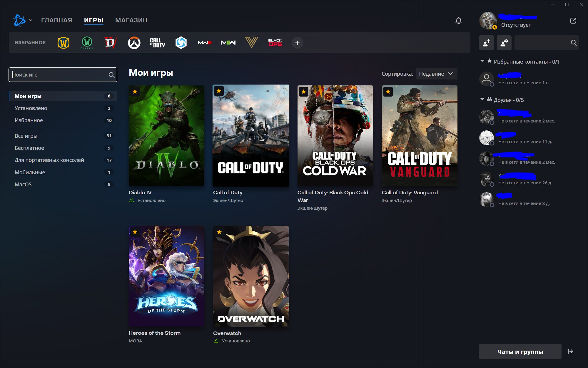Open friend settings icon with gear
The height and width of the screenshot is (368, 588).
point(504,43)
